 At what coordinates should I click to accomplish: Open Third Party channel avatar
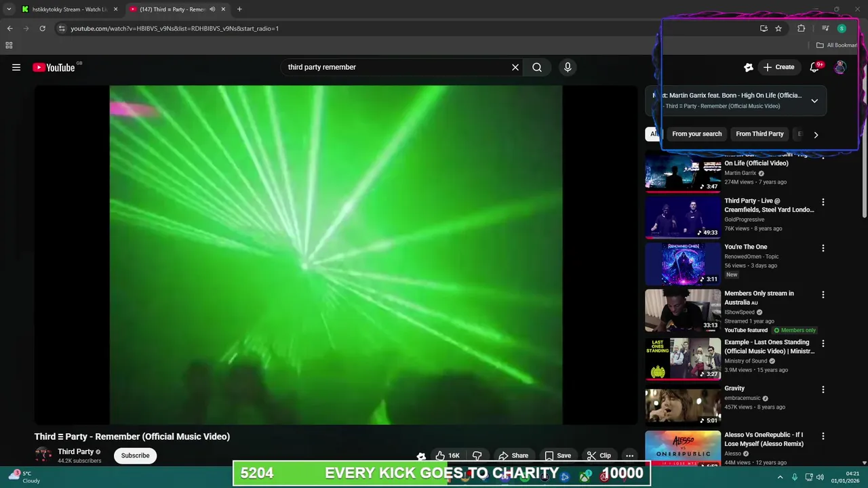pos(43,455)
